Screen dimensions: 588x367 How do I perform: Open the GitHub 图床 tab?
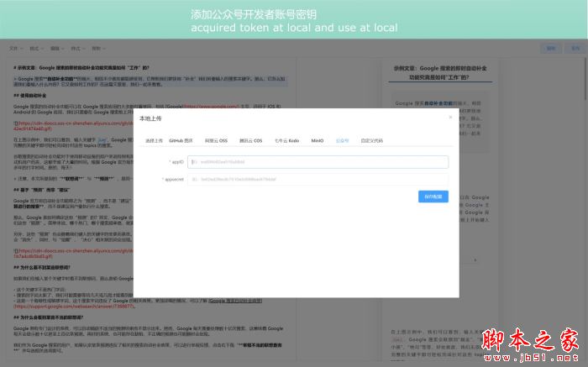click(x=181, y=140)
